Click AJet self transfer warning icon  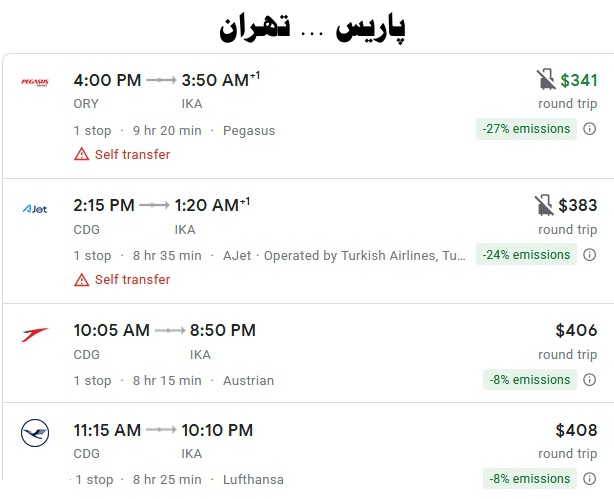pos(81,279)
